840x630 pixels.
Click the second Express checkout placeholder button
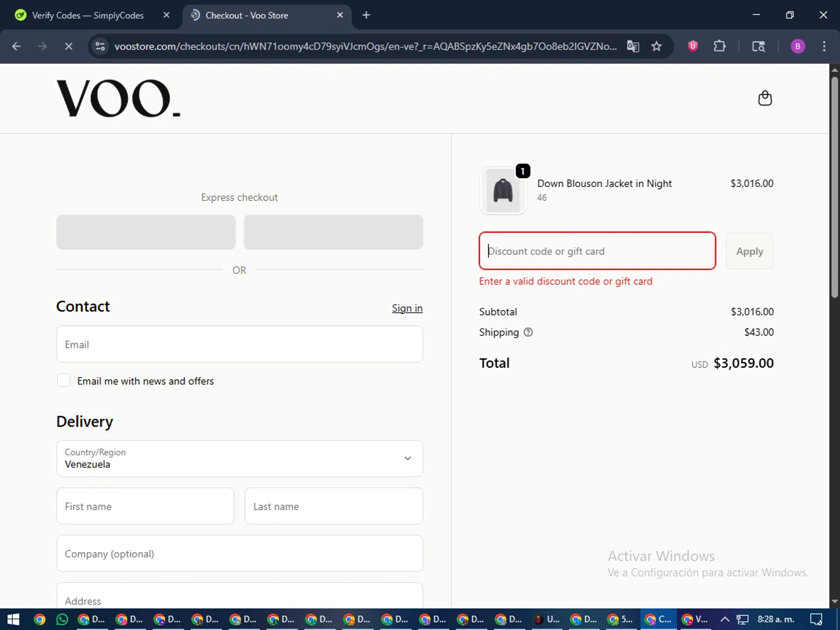333,232
